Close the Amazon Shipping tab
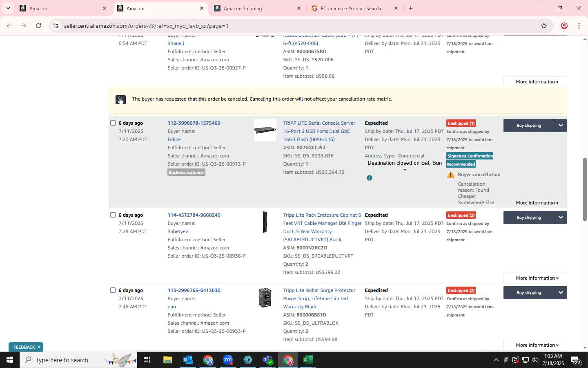588x368 pixels. click(x=299, y=8)
